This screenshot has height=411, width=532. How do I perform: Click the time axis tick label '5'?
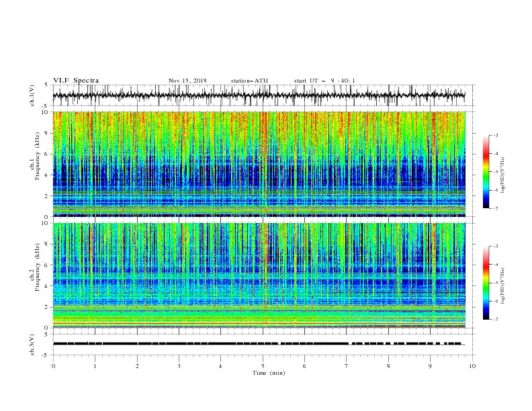263,366
